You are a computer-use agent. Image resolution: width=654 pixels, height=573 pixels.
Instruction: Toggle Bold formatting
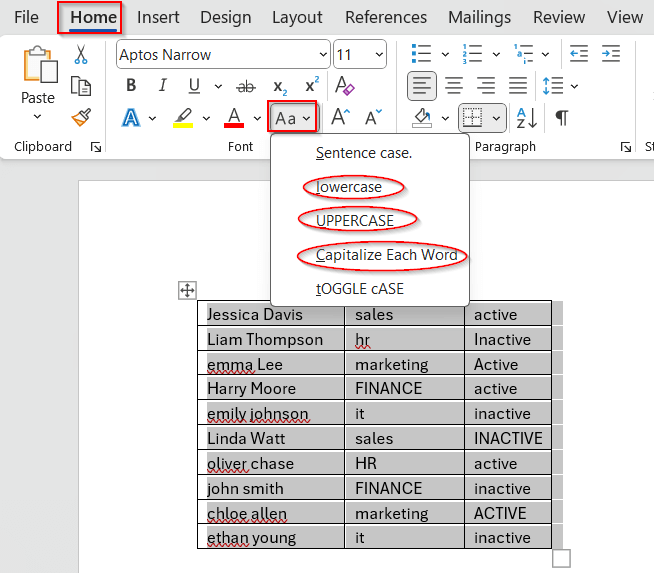(131, 85)
